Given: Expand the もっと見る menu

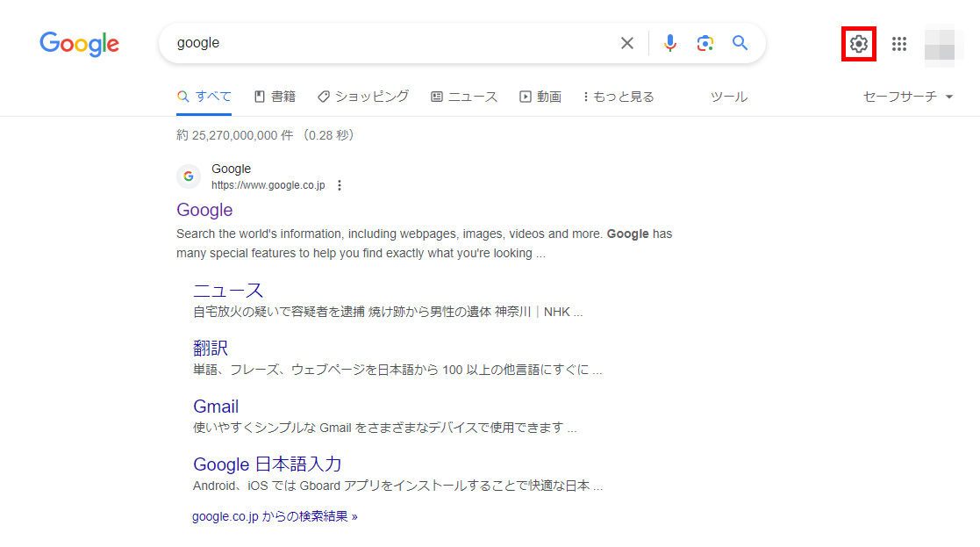Looking at the screenshot, I should pyautogui.click(x=619, y=97).
